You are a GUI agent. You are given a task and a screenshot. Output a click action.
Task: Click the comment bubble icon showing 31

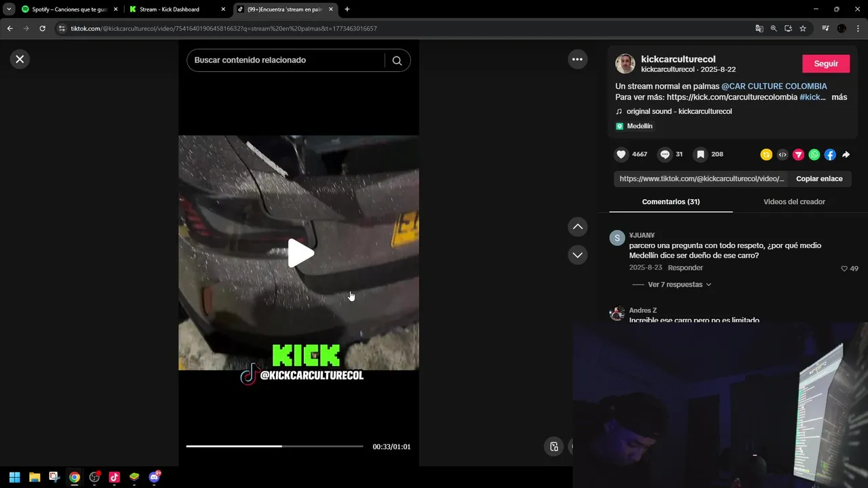coord(665,155)
